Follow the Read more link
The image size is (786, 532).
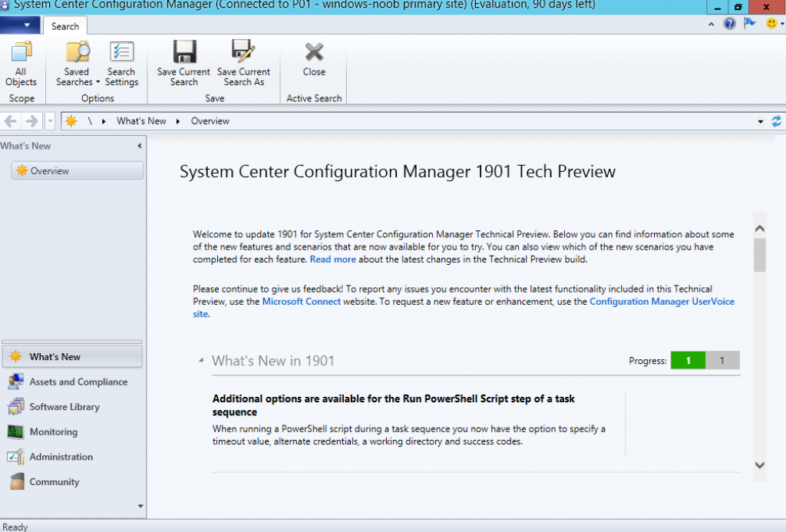click(333, 259)
